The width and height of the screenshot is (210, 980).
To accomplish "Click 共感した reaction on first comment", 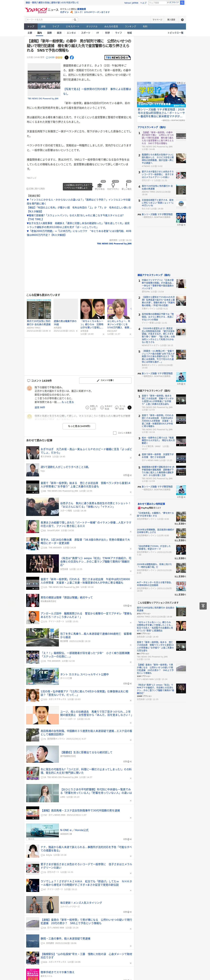I will (x=91, y=408).
